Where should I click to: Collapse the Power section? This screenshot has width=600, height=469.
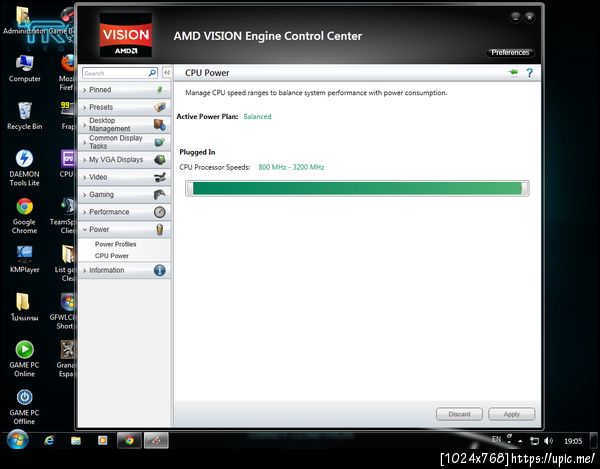coord(124,230)
